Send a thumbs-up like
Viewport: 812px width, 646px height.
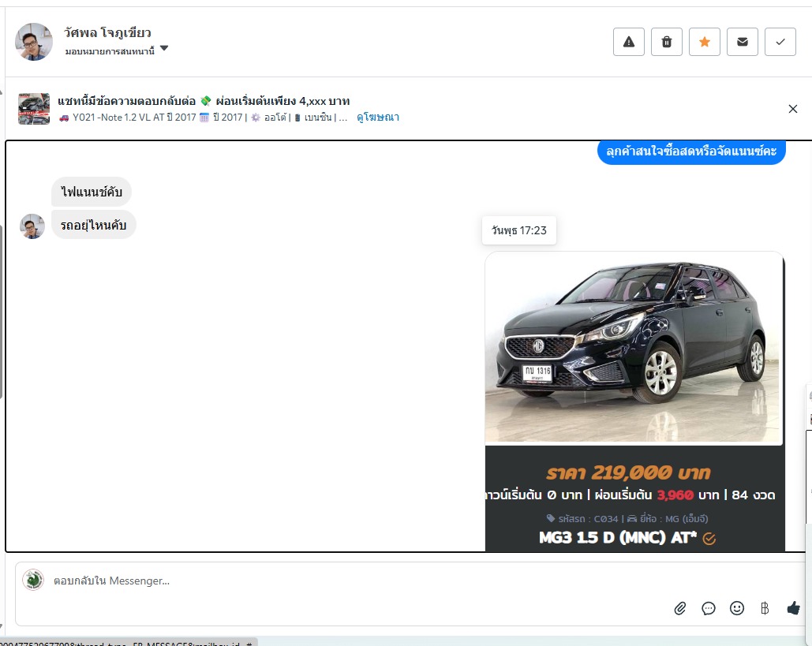tap(793, 608)
